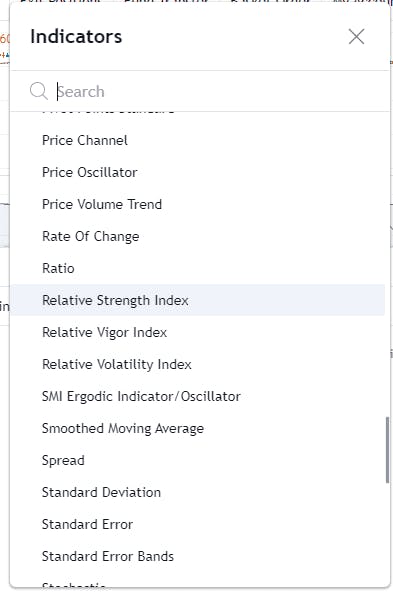Choose Relative Vigor Index

198,332
